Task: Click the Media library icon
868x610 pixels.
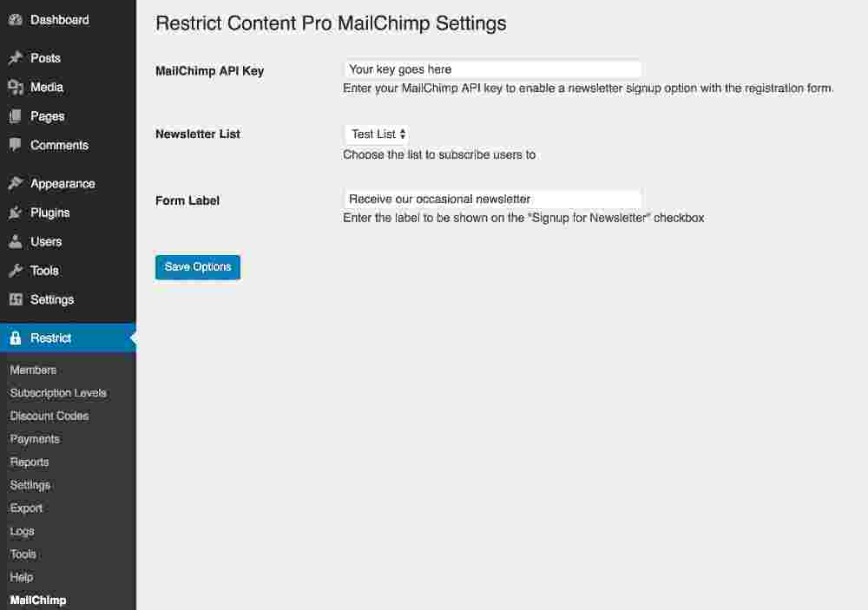Action: click(x=16, y=87)
